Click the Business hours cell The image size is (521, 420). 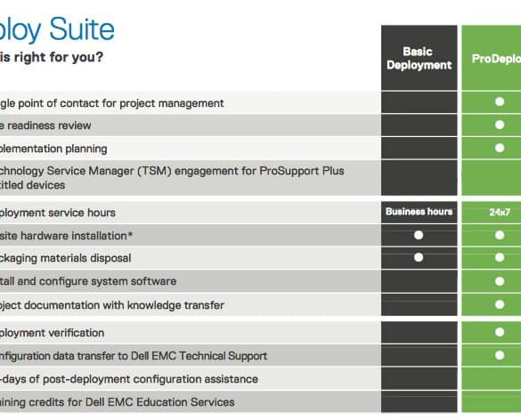pos(419,212)
